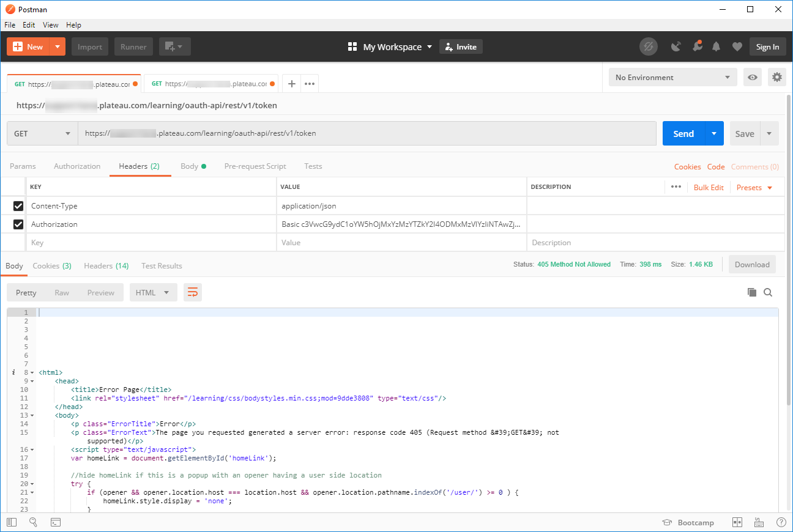This screenshot has height=532, width=793.
Task: Click the Import button
Action: (90, 46)
